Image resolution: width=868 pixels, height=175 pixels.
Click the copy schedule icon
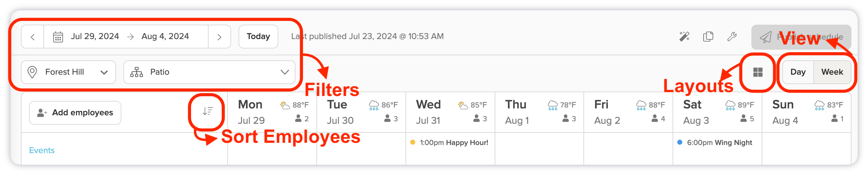click(708, 36)
